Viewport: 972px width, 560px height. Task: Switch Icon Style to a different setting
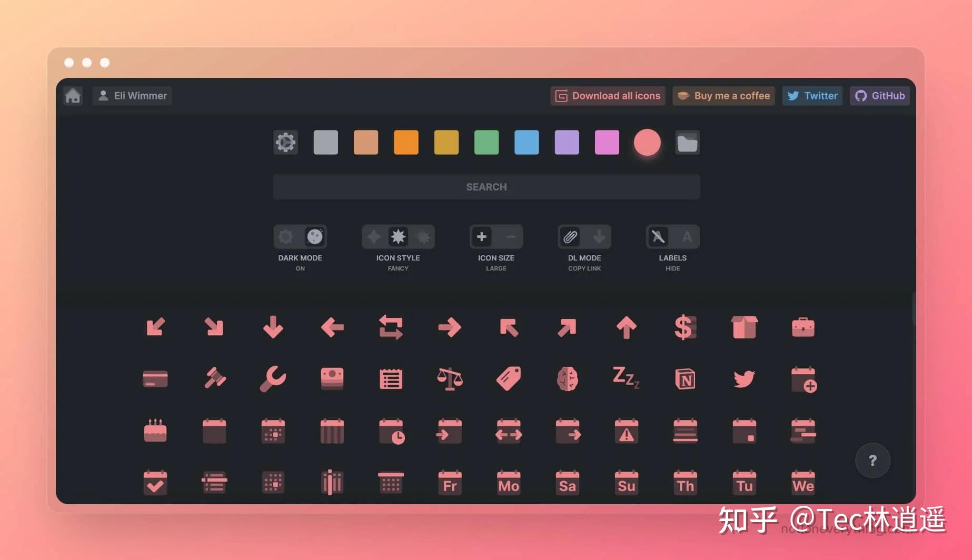click(374, 236)
